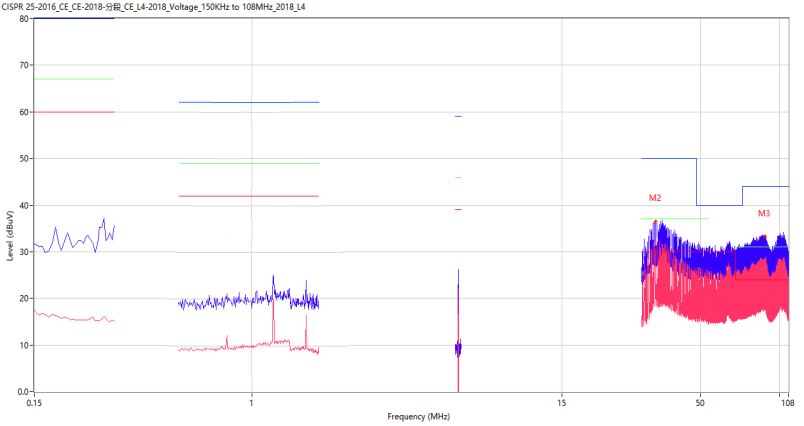Click the blue 62 dBuV limit line
This screenshot has height=426, width=804.
(x=249, y=103)
